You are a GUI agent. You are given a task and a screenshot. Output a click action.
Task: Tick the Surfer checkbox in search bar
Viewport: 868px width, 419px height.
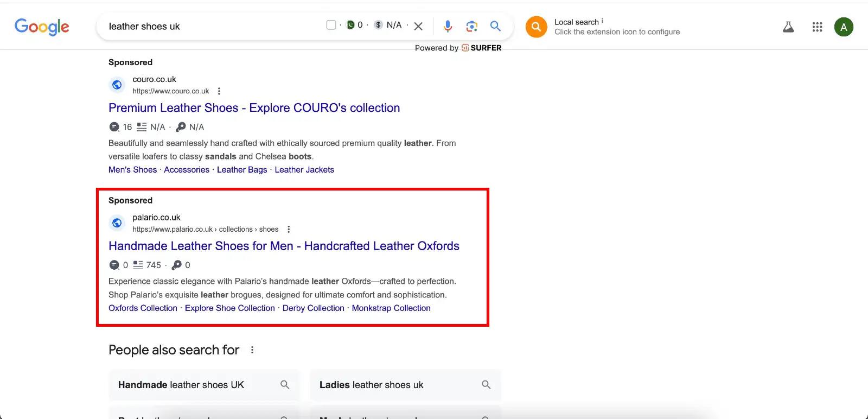[x=331, y=25]
